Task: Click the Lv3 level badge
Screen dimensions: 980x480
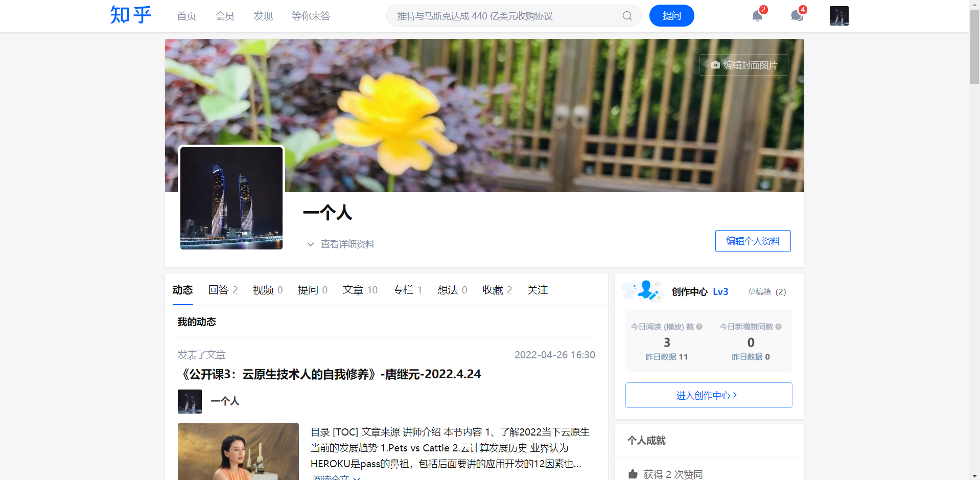Action: (720, 291)
